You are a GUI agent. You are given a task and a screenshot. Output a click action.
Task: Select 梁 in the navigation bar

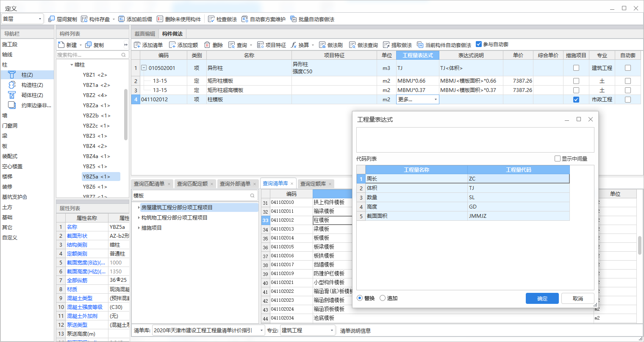[5, 136]
